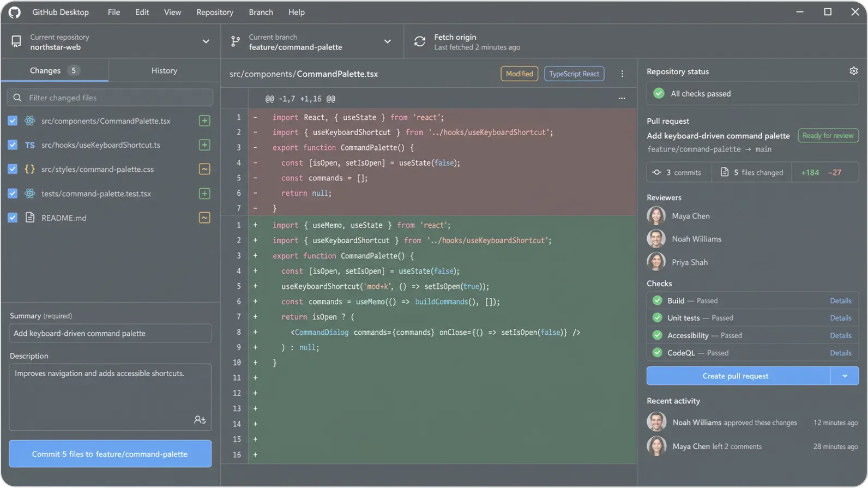Viewport: 868px width, 488px height.
Task: Open Details link for Build check
Action: click(841, 300)
